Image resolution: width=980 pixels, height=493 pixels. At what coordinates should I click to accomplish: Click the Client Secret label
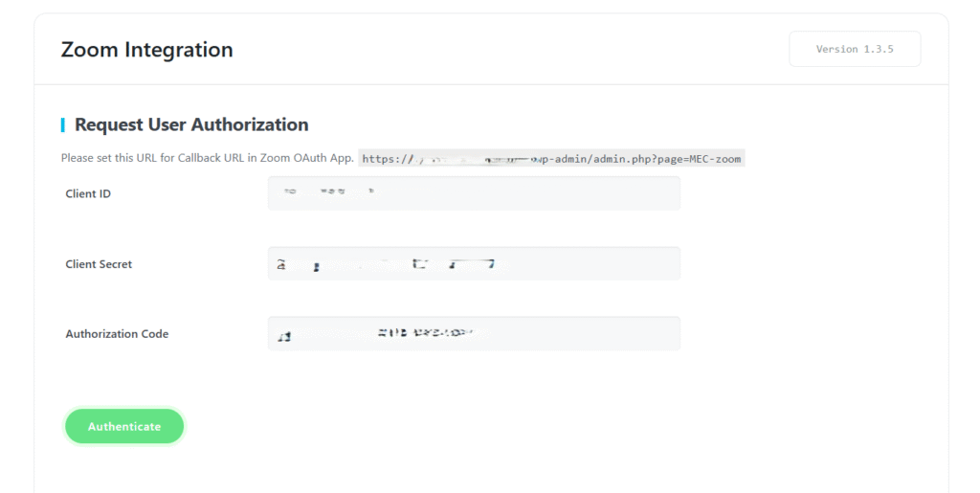coord(99,263)
